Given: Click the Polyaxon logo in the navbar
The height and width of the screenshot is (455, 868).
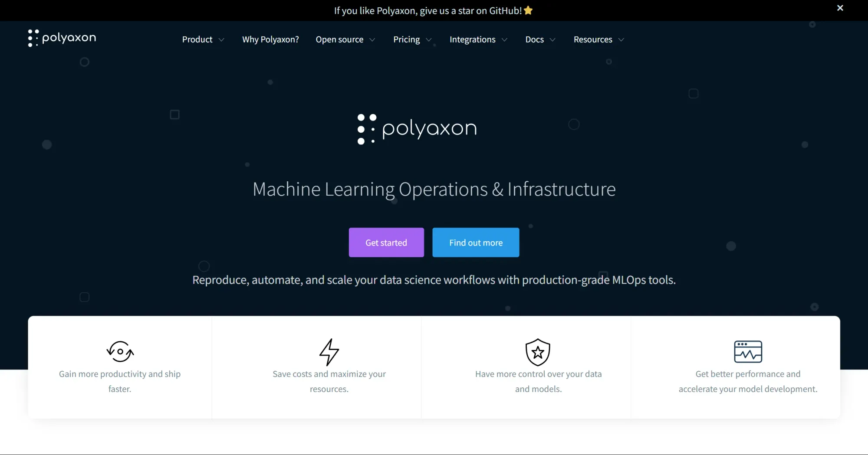Looking at the screenshot, I should 62,38.
